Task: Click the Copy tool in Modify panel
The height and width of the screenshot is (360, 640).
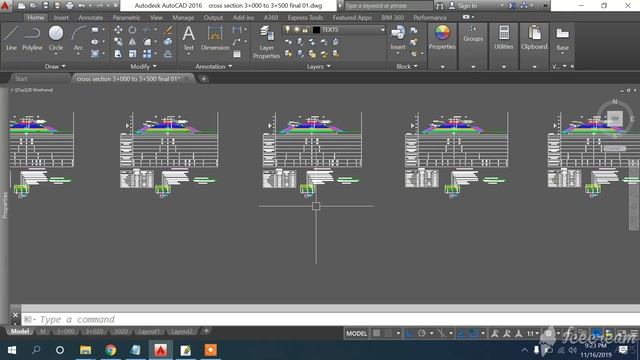Action: 118,42
